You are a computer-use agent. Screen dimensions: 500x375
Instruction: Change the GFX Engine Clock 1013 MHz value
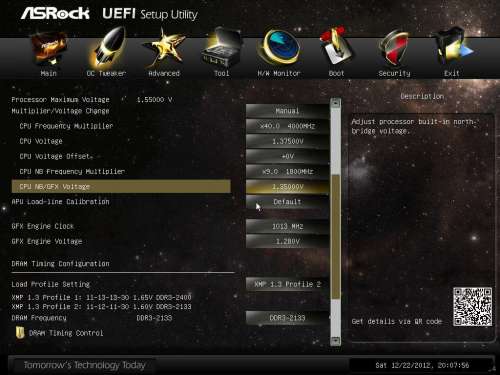click(287, 226)
